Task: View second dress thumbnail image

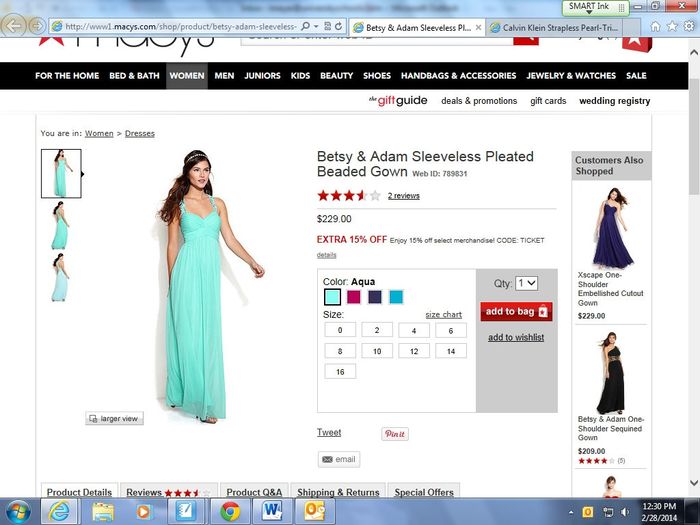Action: click(x=60, y=225)
